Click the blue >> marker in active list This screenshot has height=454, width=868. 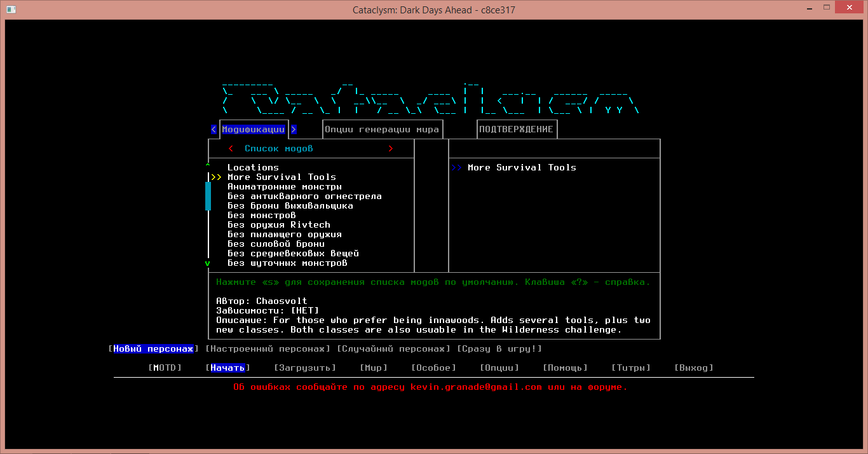pyautogui.click(x=457, y=167)
